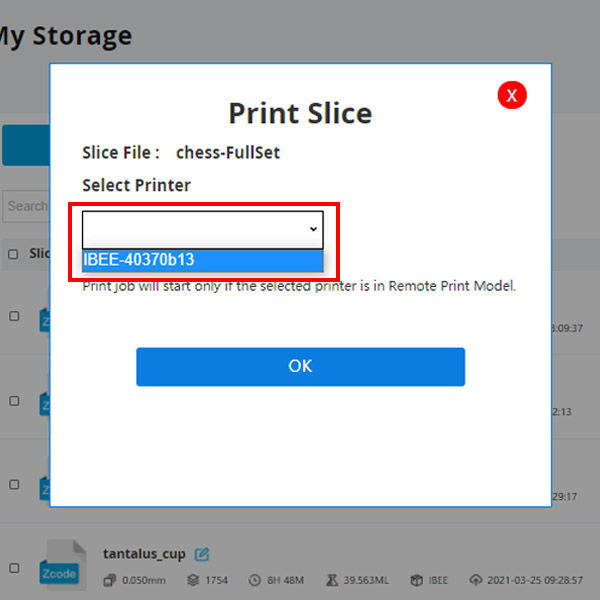This screenshot has width=600, height=600.
Task: Click the layer thickness icon near 0.050mm
Action: [109, 580]
